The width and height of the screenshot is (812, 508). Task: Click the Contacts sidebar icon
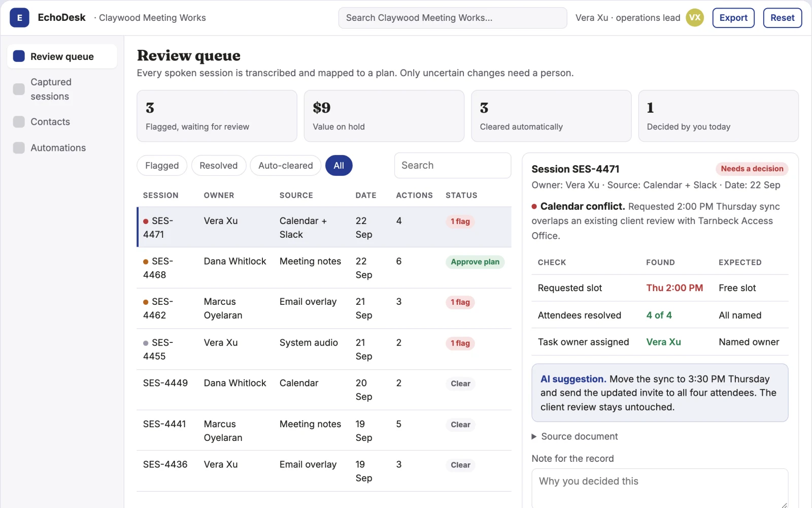(x=19, y=122)
